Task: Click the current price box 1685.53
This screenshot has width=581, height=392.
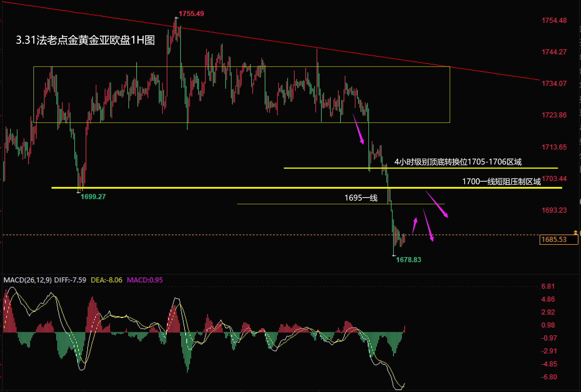Action: pyautogui.click(x=558, y=240)
